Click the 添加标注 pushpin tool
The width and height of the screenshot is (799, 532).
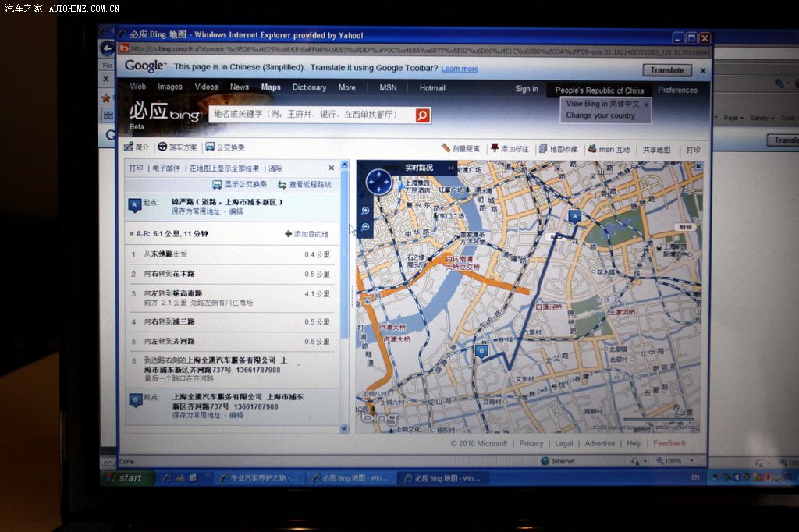click(510, 149)
